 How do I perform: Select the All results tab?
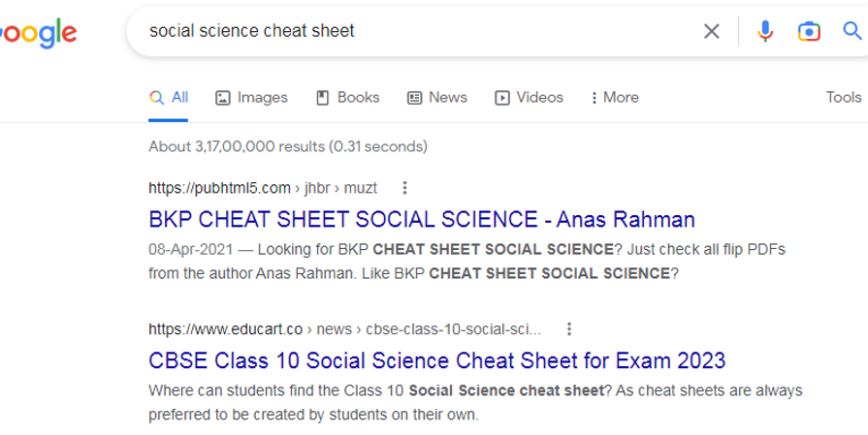tap(169, 97)
